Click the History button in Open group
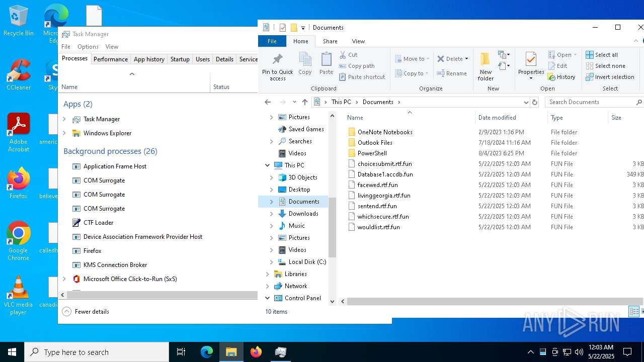The width and height of the screenshot is (644, 362). (x=561, y=77)
